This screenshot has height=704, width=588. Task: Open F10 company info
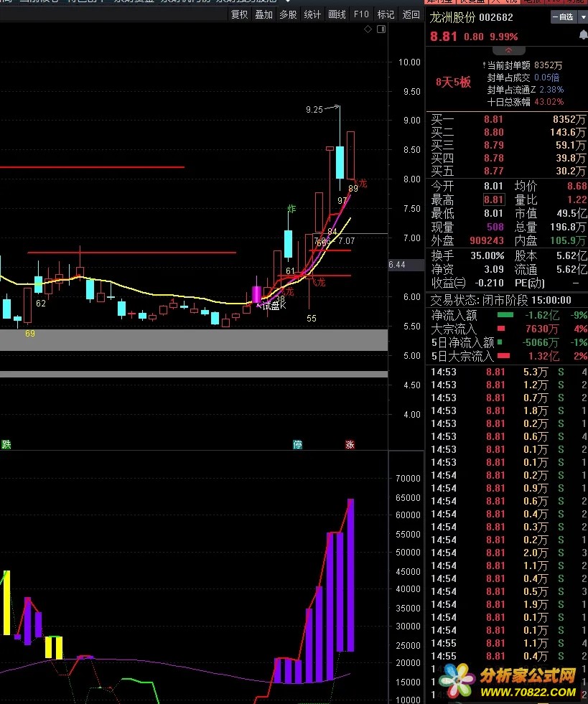[x=361, y=14]
